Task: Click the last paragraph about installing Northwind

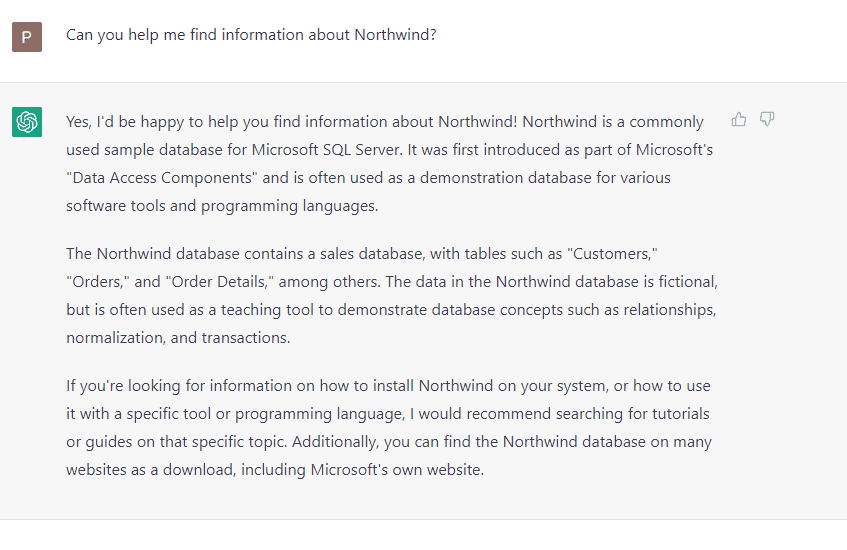Action: (x=389, y=427)
